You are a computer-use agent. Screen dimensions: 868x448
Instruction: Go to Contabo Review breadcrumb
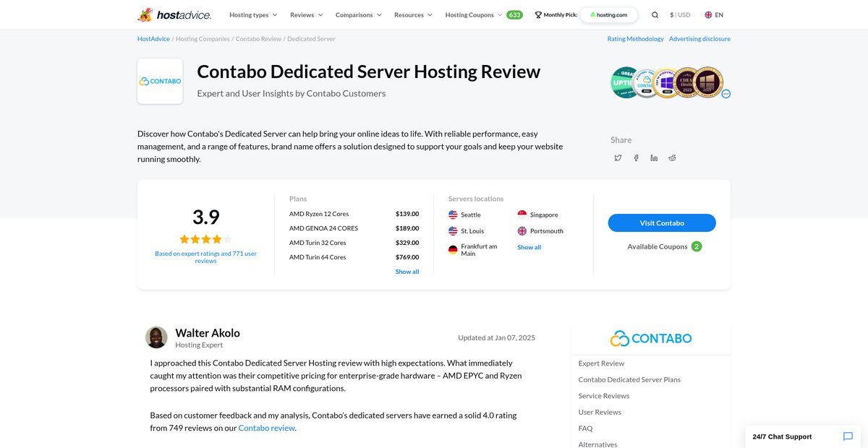click(x=258, y=39)
